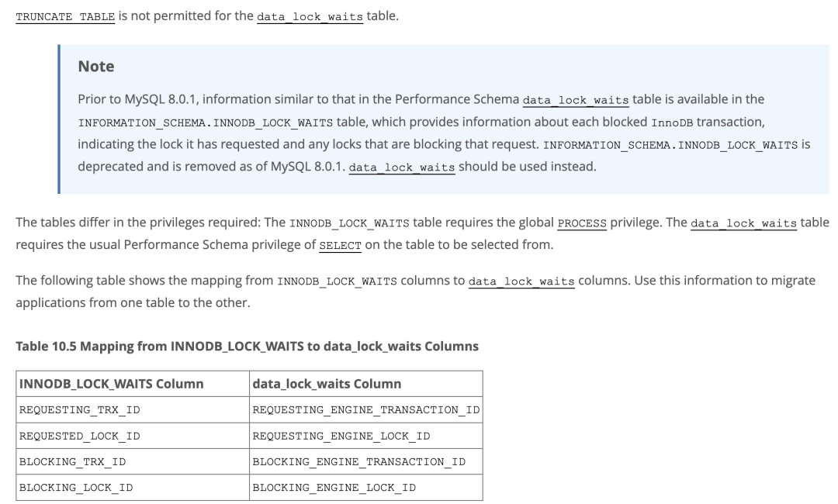Screen dimensions: 838x504
Task: Click the REQUESTING_ENGINE_LOCK_ID cell
Action: tap(341, 436)
